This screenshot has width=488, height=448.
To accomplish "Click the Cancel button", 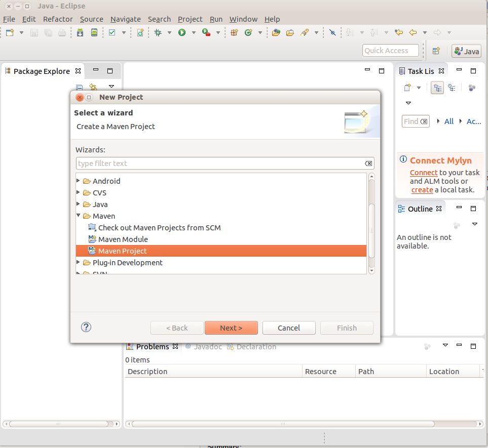I will [x=289, y=328].
